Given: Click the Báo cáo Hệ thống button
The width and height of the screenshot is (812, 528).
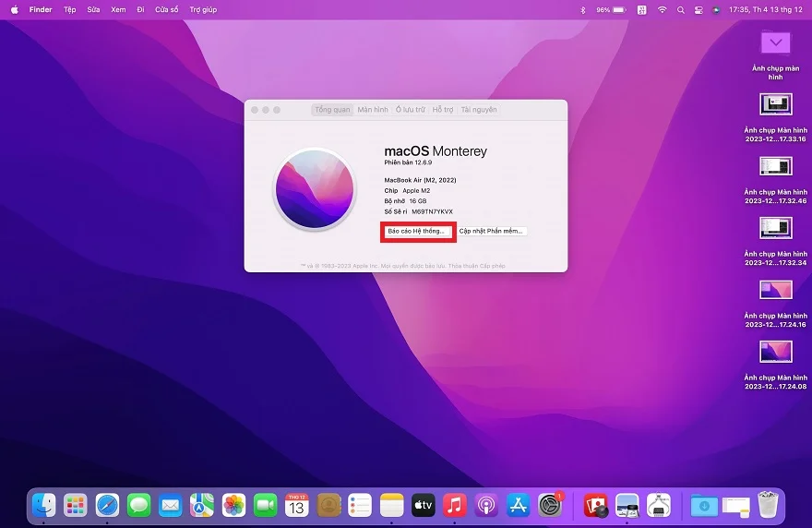Looking at the screenshot, I should tap(416, 231).
